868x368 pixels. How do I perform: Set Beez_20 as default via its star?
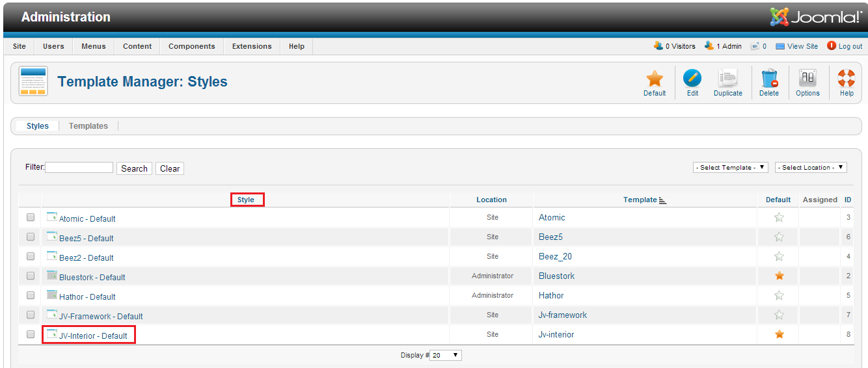(x=779, y=257)
